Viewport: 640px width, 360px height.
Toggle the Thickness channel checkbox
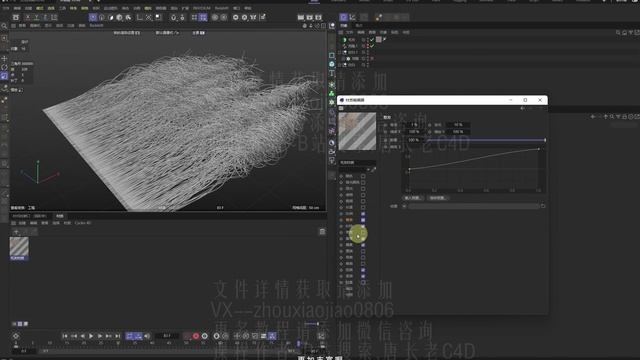pos(363,201)
